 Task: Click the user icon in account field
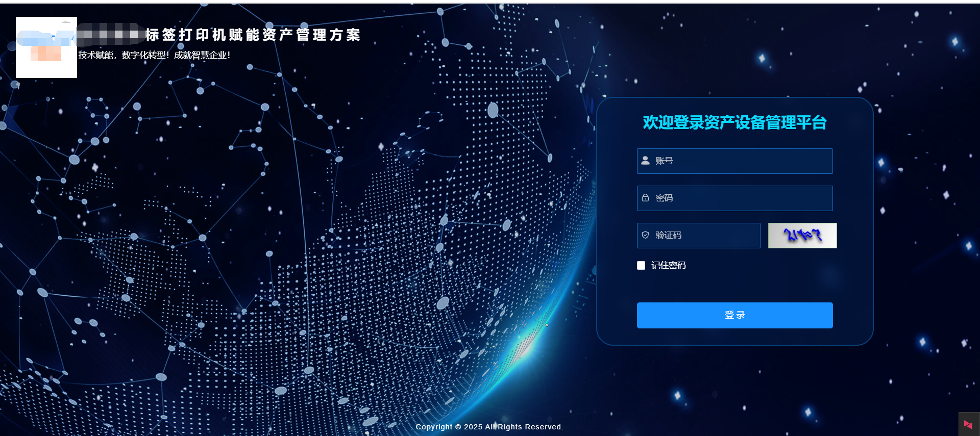[x=645, y=161]
